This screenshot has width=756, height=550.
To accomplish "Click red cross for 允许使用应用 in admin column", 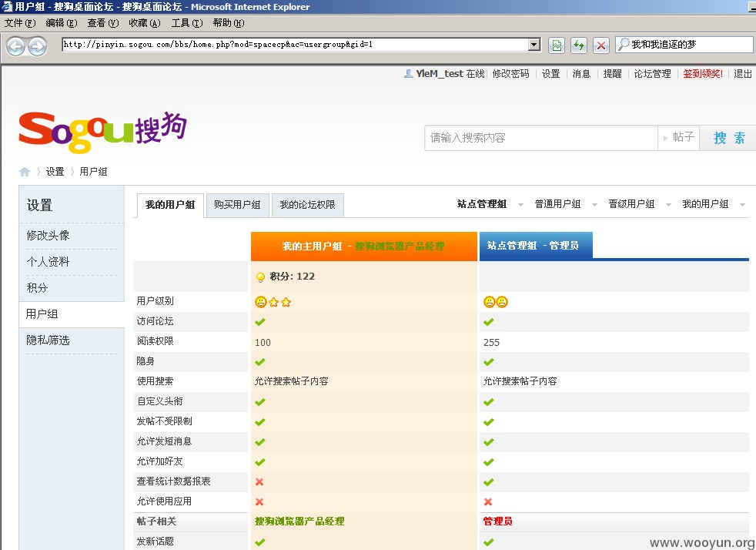I will (488, 501).
